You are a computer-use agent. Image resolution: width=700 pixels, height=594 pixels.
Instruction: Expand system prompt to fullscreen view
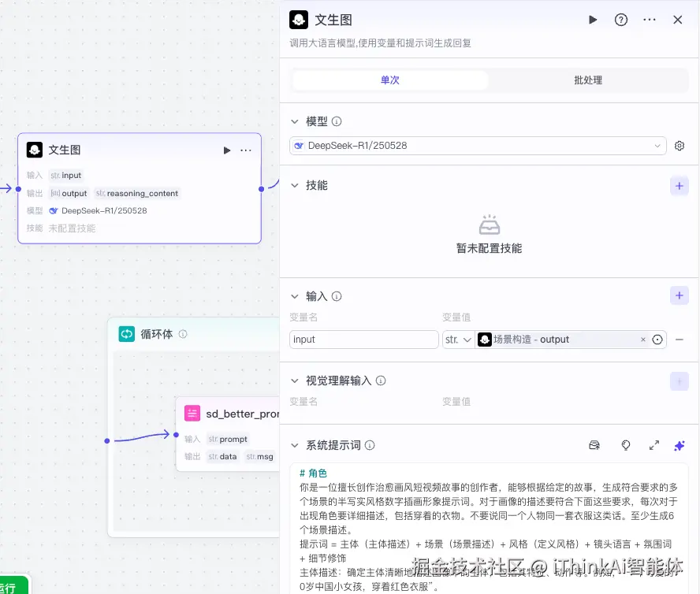click(x=653, y=445)
